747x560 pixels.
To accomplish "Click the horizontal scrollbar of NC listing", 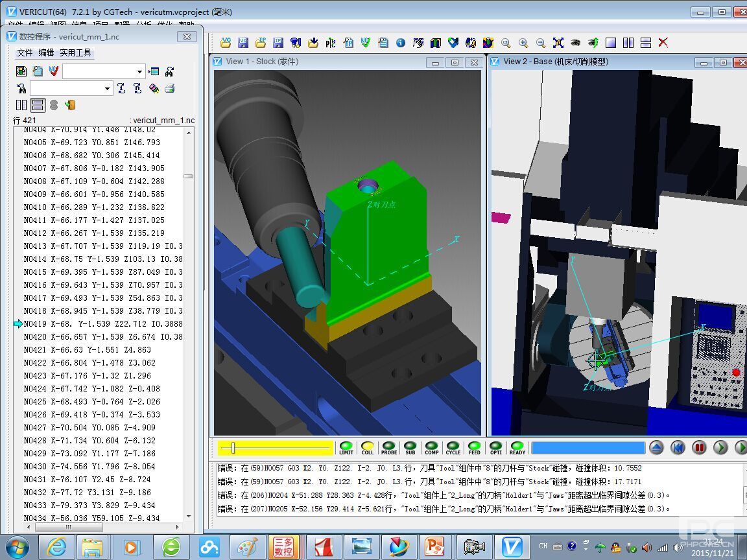I will coord(103,527).
